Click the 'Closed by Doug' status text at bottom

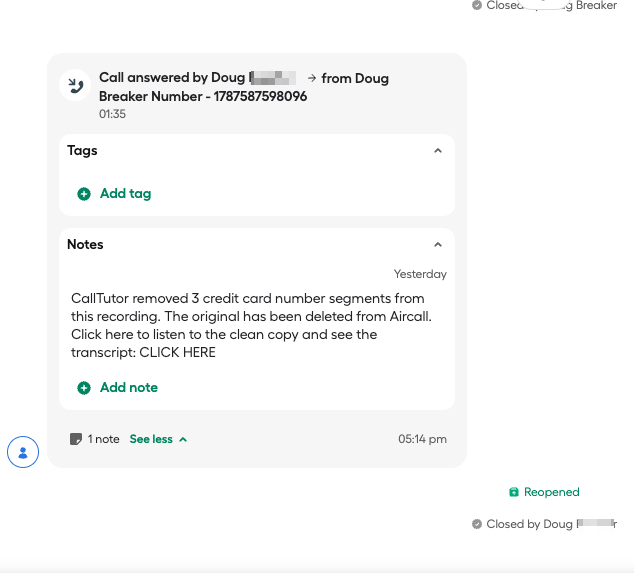[552, 524]
